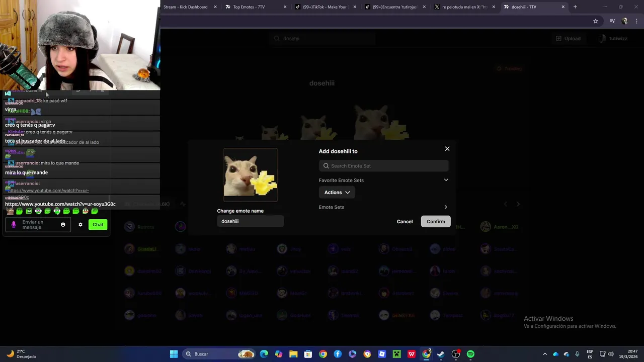The height and width of the screenshot is (362, 644).
Task: Open Steam from taskbar
Action: [441, 354]
